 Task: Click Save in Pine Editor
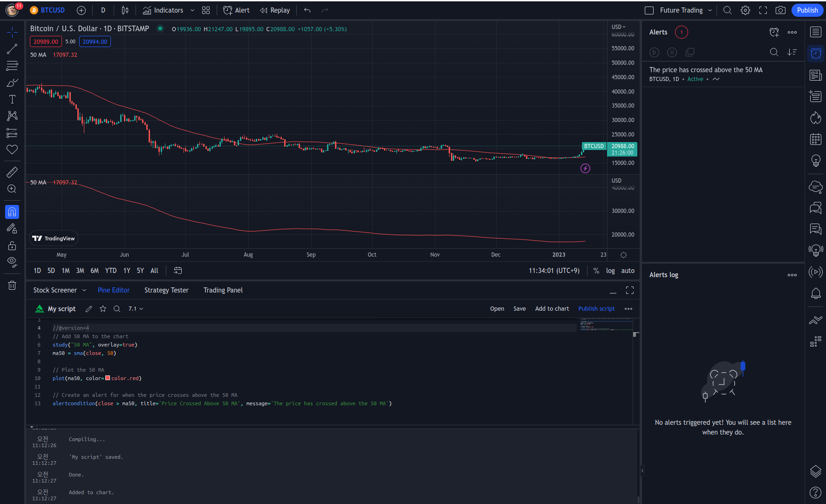click(519, 309)
